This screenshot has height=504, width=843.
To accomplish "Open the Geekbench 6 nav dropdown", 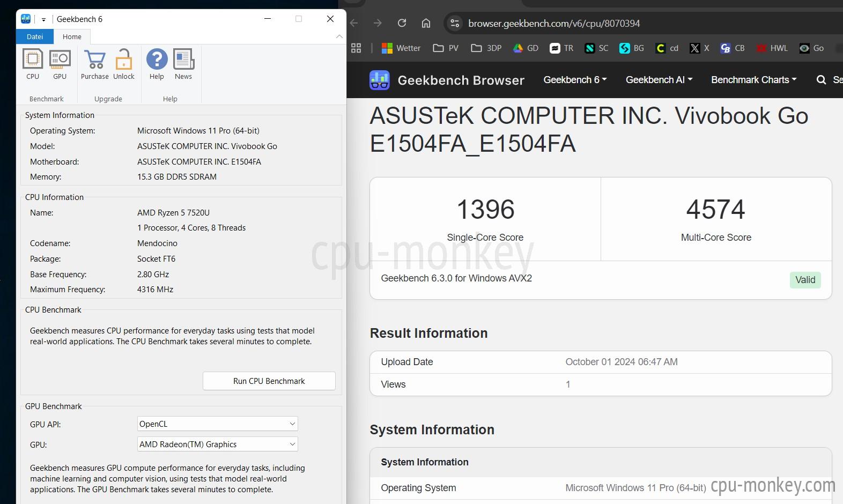I will click(x=575, y=79).
